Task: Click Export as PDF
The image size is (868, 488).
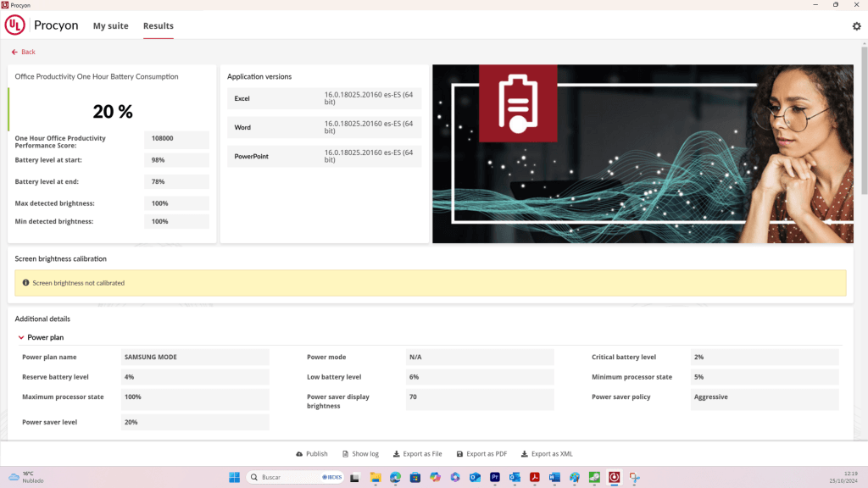Action: 481,454
